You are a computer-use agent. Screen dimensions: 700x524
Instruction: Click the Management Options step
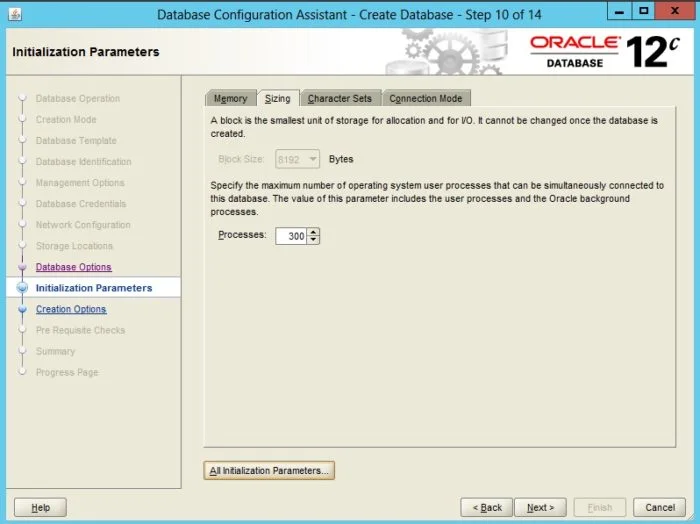80,183
